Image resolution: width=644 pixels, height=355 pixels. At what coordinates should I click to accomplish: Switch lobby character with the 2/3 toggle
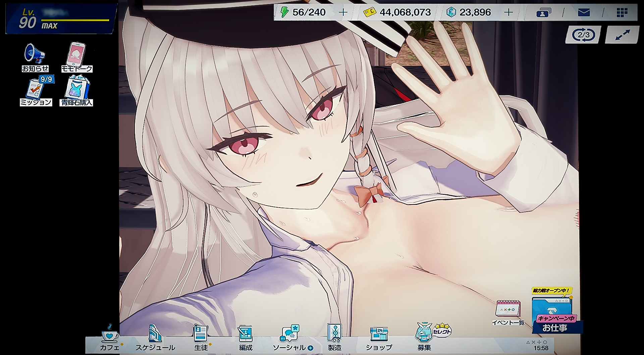click(583, 35)
